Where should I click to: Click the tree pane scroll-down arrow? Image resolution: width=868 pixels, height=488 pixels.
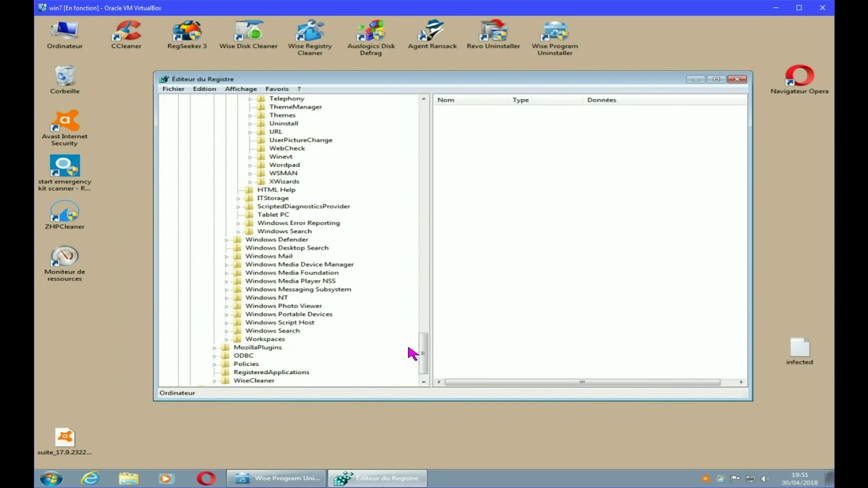(x=424, y=382)
